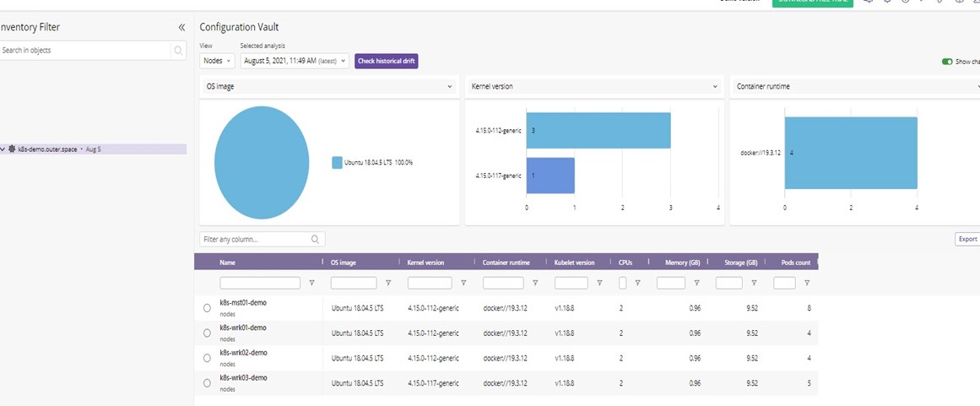Click pods count 8 in k8s-mst01-demo row
The height and width of the screenshot is (406, 980).
(x=809, y=308)
